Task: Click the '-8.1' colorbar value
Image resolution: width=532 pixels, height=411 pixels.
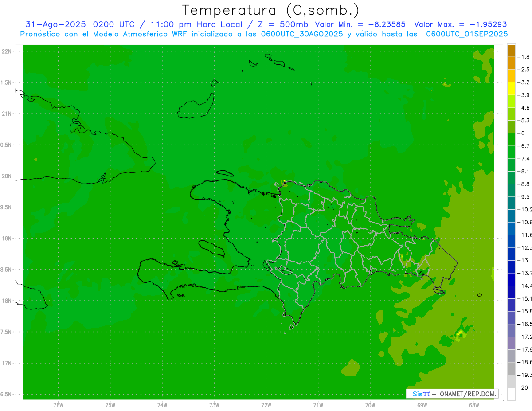Action: [524, 171]
